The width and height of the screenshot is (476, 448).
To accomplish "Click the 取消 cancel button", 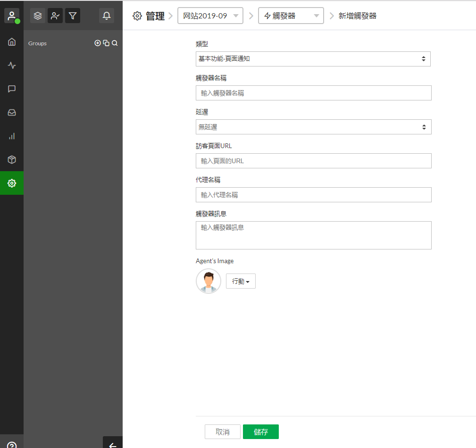I will (x=222, y=432).
